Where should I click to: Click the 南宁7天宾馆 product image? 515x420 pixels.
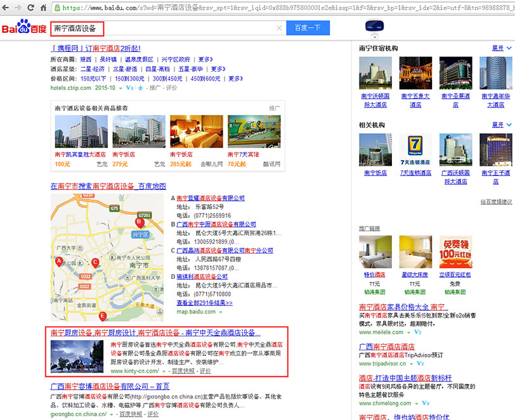(254, 131)
